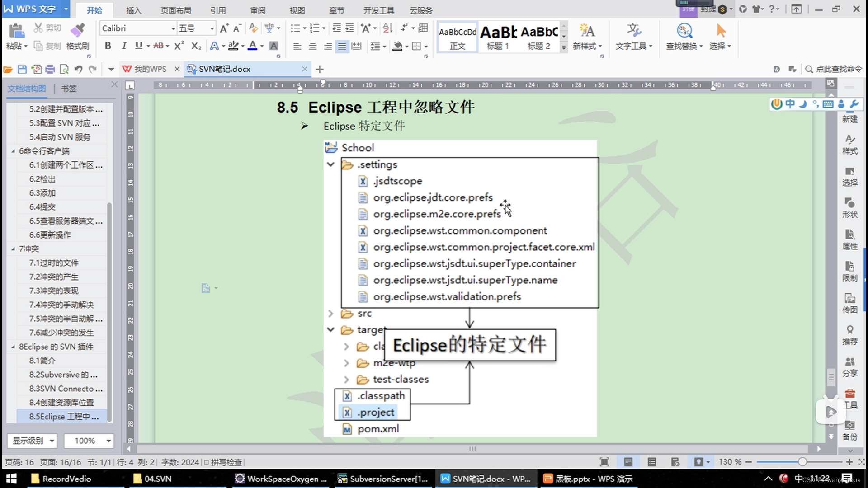
Task: Click the numbered list icon
Action: click(315, 28)
